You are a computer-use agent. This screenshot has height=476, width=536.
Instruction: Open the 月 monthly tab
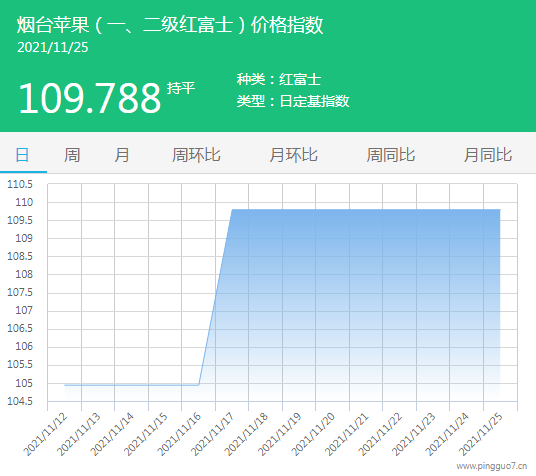coord(122,155)
